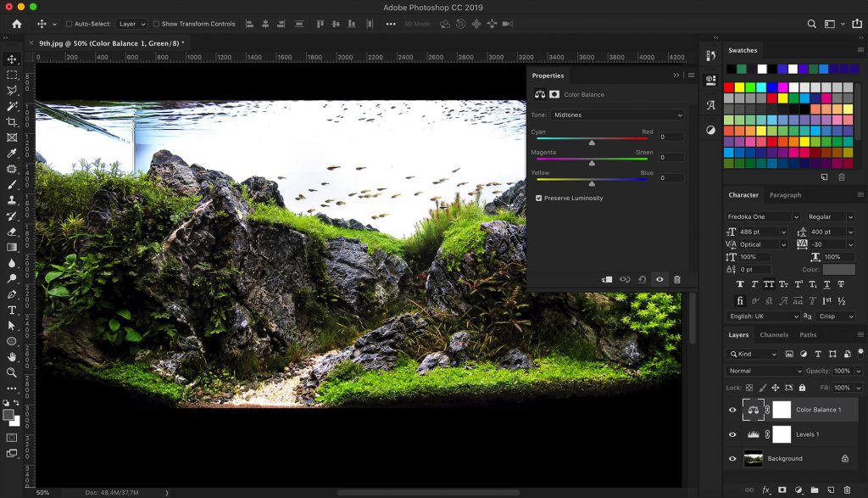Click the Background layer thumbnail
The width and height of the screenshot is (868, 498).
pos(754,458)
